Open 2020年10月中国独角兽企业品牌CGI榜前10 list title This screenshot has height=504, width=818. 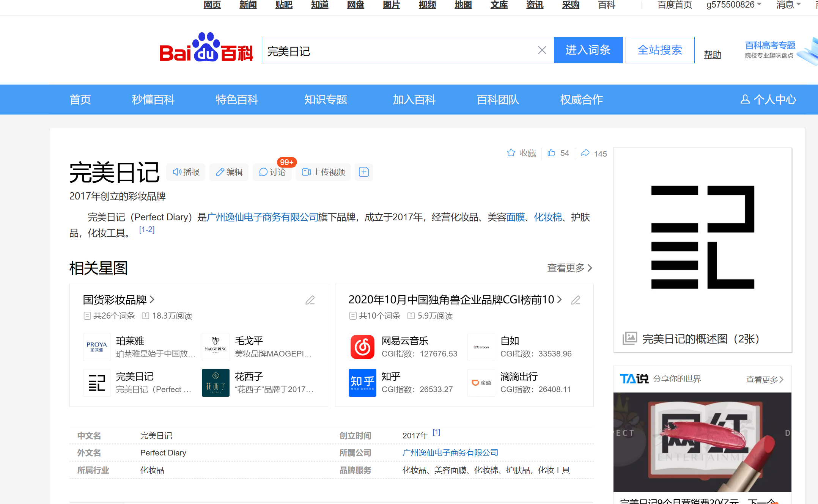tap(455, 300)
